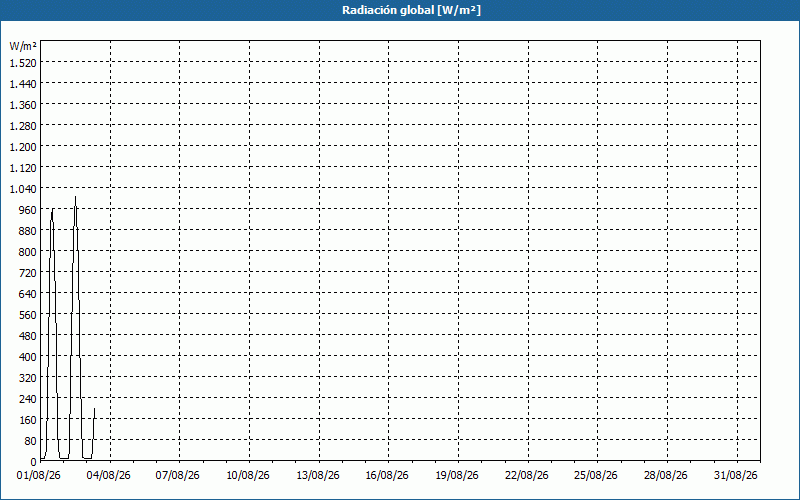Click the 400 y-axis value

pos(28,357)
